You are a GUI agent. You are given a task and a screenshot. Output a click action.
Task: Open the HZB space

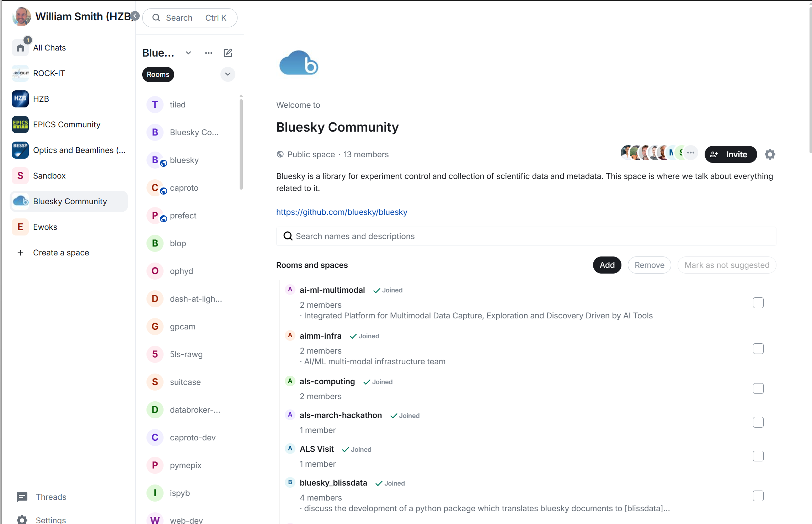[x=69, y=99]
